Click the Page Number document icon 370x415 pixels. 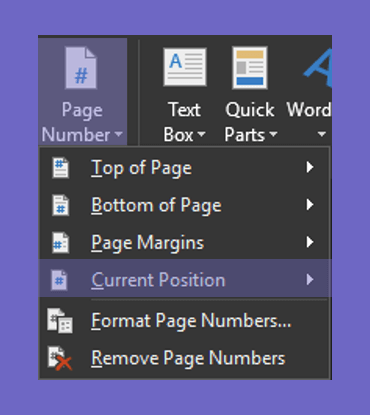81,68
